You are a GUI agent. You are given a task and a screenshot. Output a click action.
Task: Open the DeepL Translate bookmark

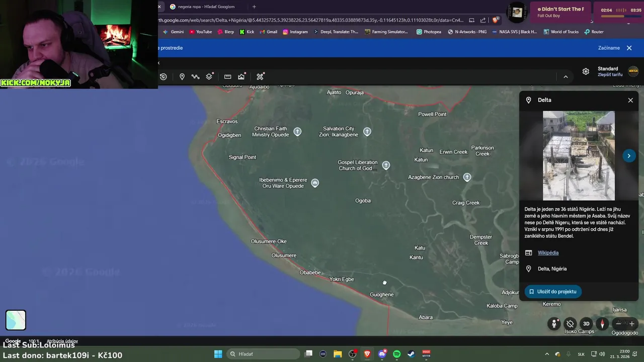click(336, 32)
